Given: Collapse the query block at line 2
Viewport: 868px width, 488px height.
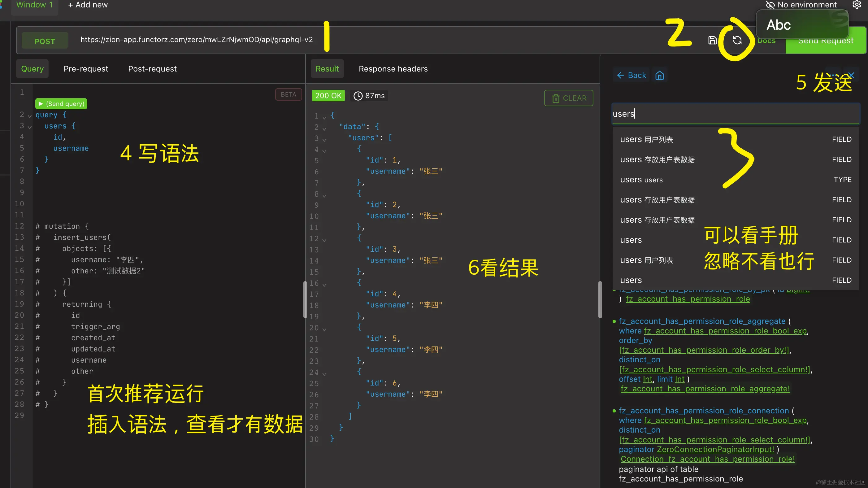Looking at the screenshot, I should 30,115.
